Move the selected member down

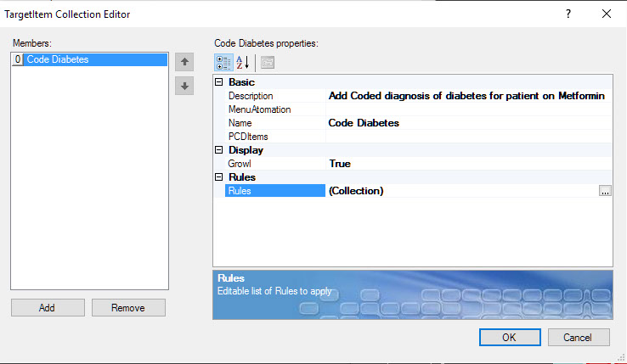coord(184,86)
